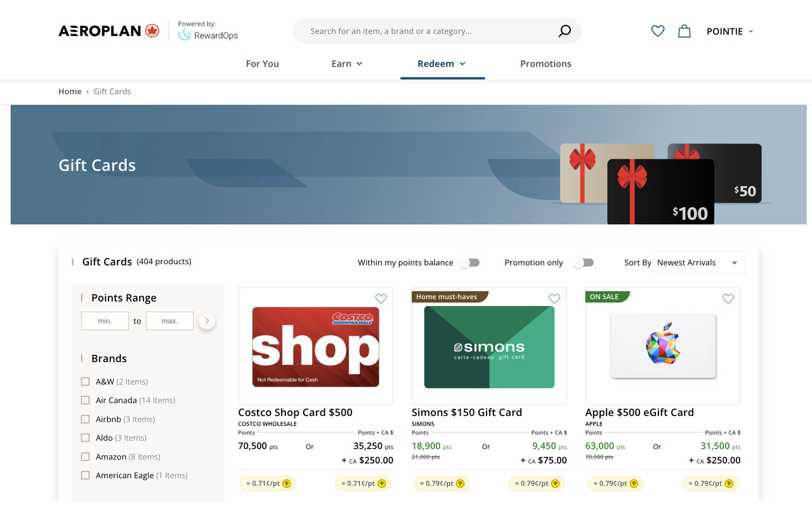
Task: Open Costco Shop Card $500 title
Action: [295, 412]
